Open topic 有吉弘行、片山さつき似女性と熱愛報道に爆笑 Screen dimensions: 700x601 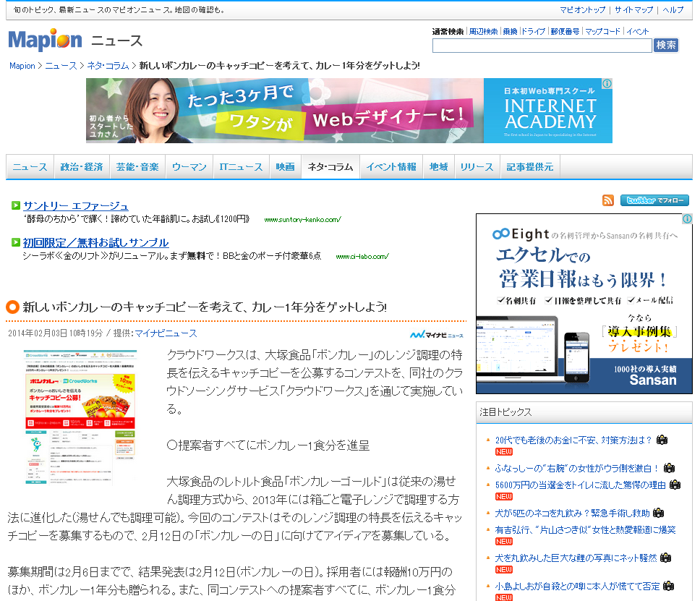tap(585, 529)
